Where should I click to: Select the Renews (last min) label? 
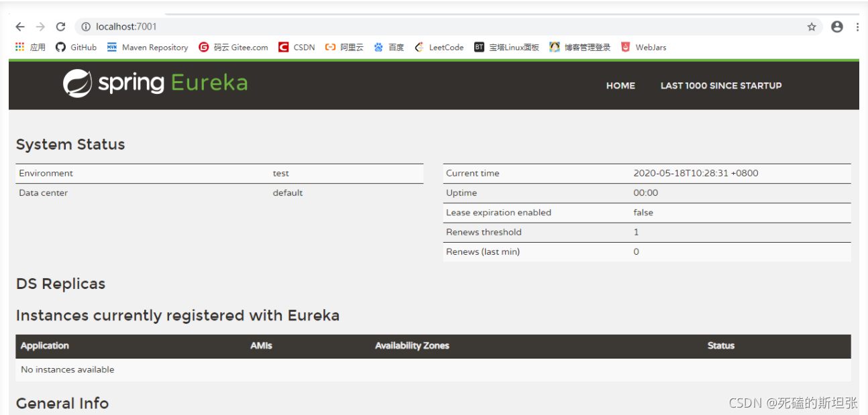point(483,251)
